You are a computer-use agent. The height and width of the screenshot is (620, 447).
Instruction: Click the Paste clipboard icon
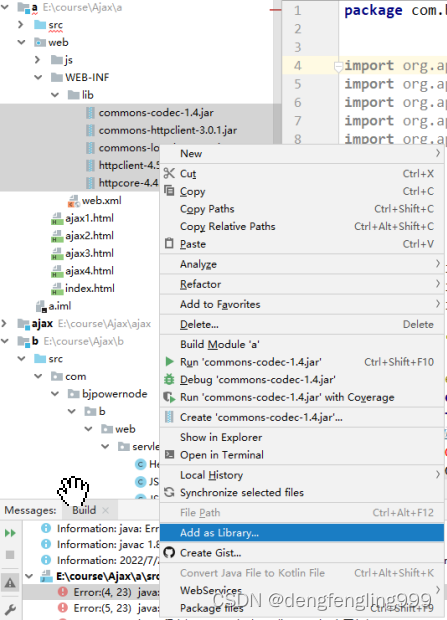[169, 243]
